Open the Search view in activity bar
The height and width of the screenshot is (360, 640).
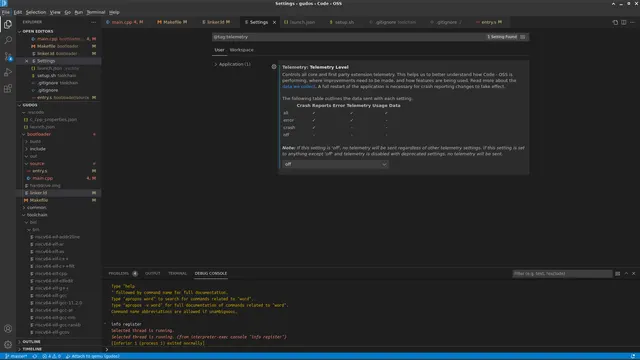8,40
